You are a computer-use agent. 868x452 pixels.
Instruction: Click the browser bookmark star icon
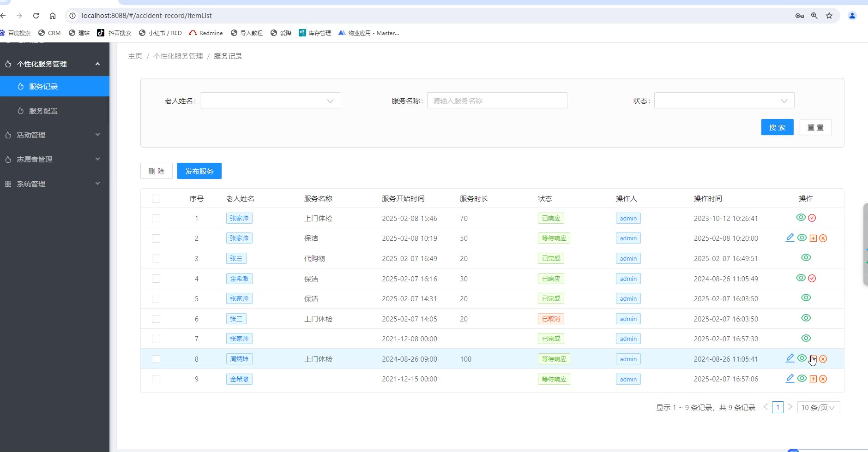click(x=829, y=16)
